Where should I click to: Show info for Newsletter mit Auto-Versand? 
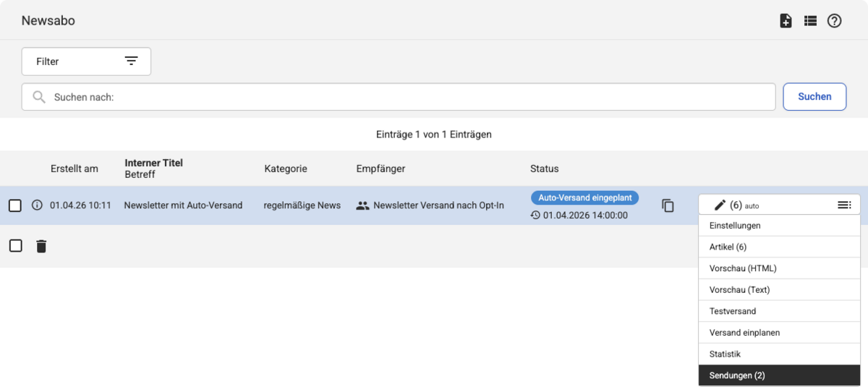[x=37, y=205]
